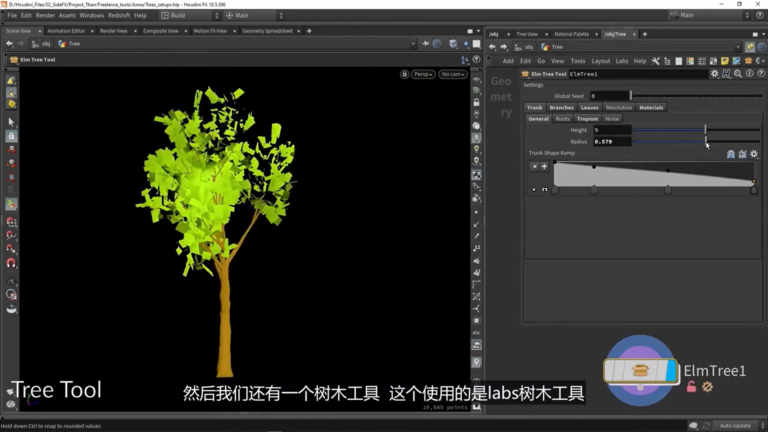768x432 pixels.
Task: Open the Materials parameter tab
Action: pyautogui.click(x=651, y=108)
